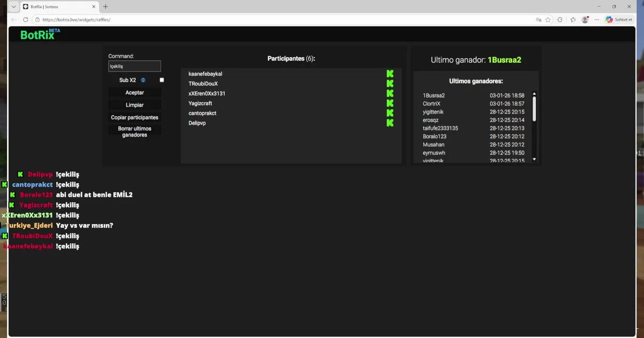Click the Aceptar button
644x338 pixels.
click(135, 93)
